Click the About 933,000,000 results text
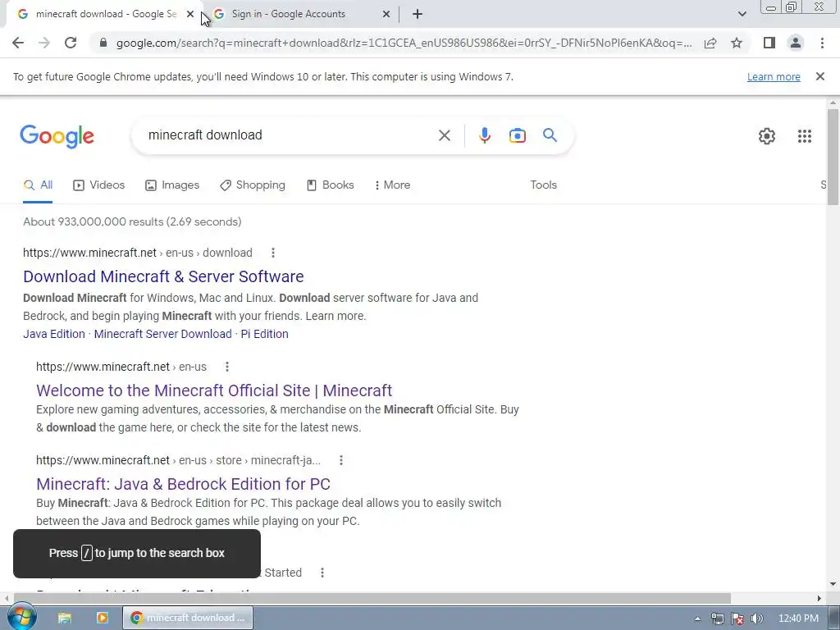 pos(132,221)
